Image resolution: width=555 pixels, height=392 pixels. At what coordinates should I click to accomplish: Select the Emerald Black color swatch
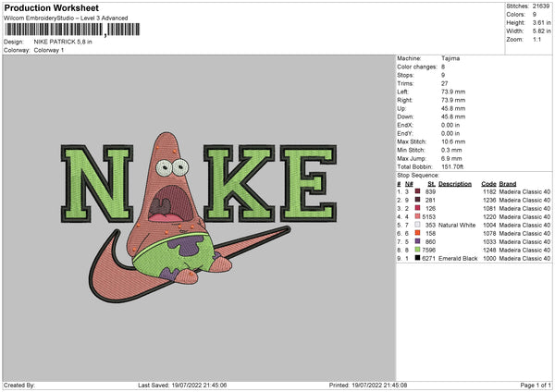(x=418, y=258)
